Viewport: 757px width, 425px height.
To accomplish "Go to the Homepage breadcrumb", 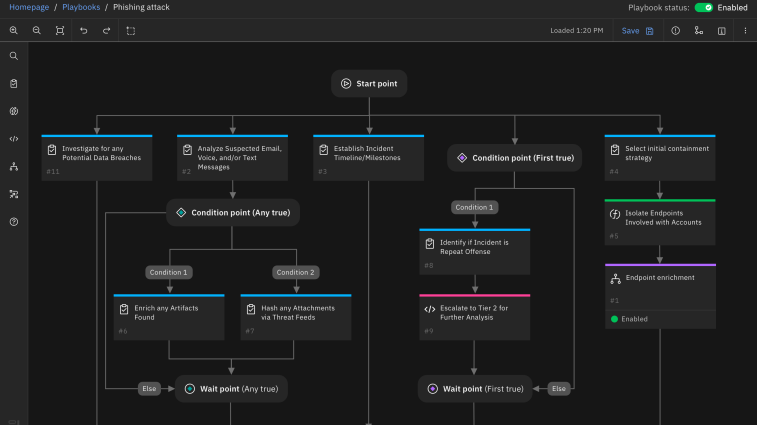I will [x=29, y=7].
